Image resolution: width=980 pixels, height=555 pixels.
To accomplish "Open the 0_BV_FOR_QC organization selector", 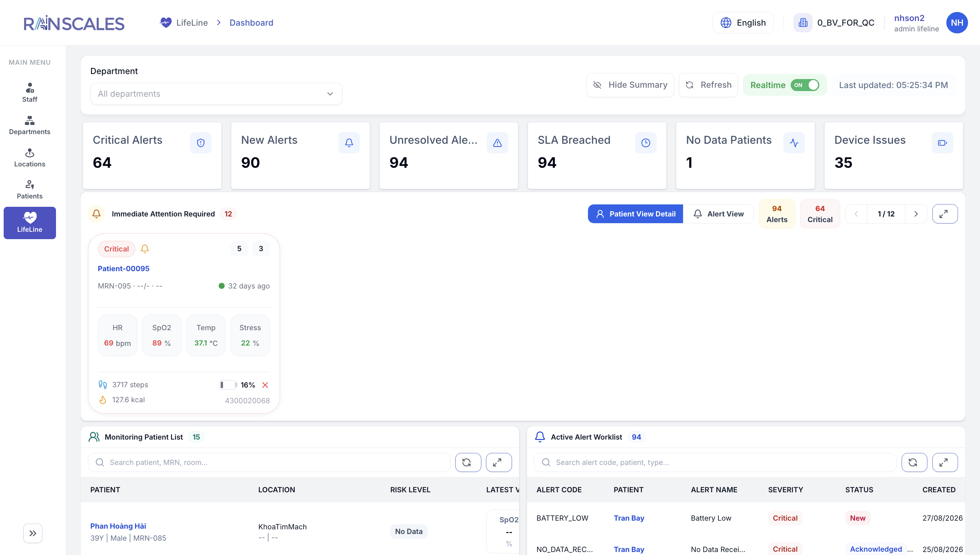I will [834, 23].
